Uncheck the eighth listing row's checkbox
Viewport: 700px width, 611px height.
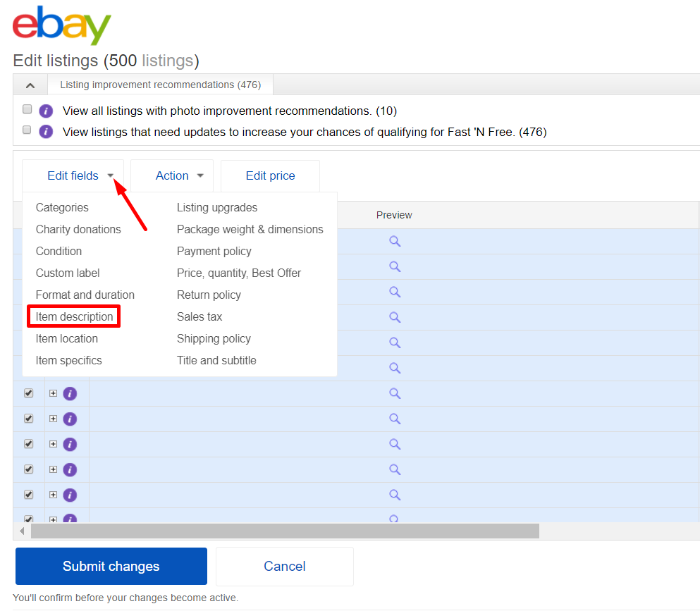tap(29, 419)
